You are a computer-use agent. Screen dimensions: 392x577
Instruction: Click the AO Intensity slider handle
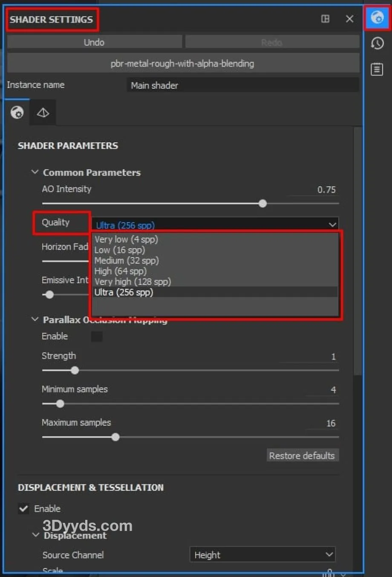(263, 203)
